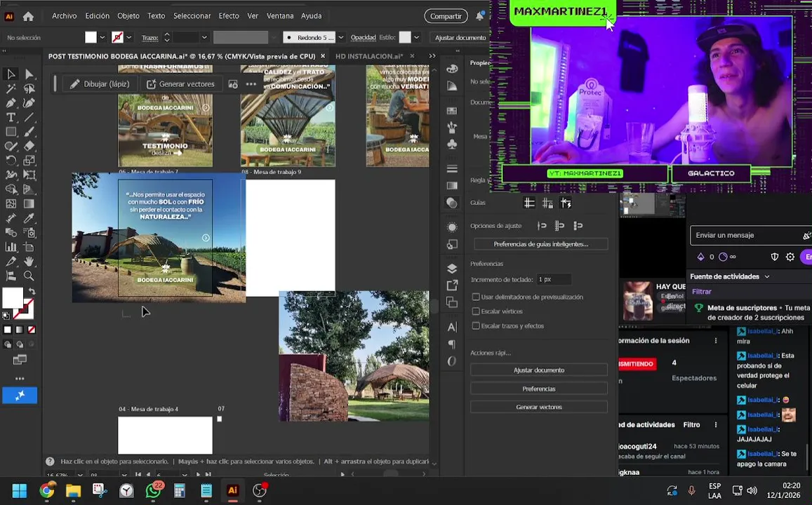Select the Gradient tool in the toolbar
Viewport: 812px width, 505px height.
(29, 204)
